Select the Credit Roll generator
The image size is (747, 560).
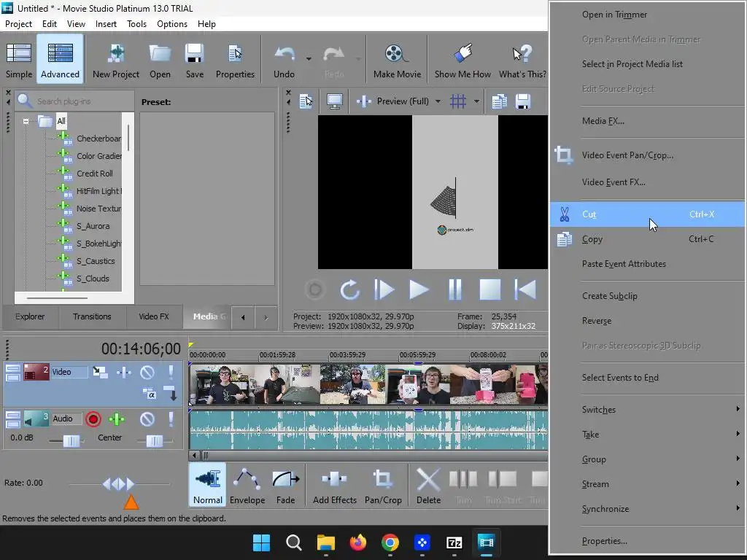point(94,174)
